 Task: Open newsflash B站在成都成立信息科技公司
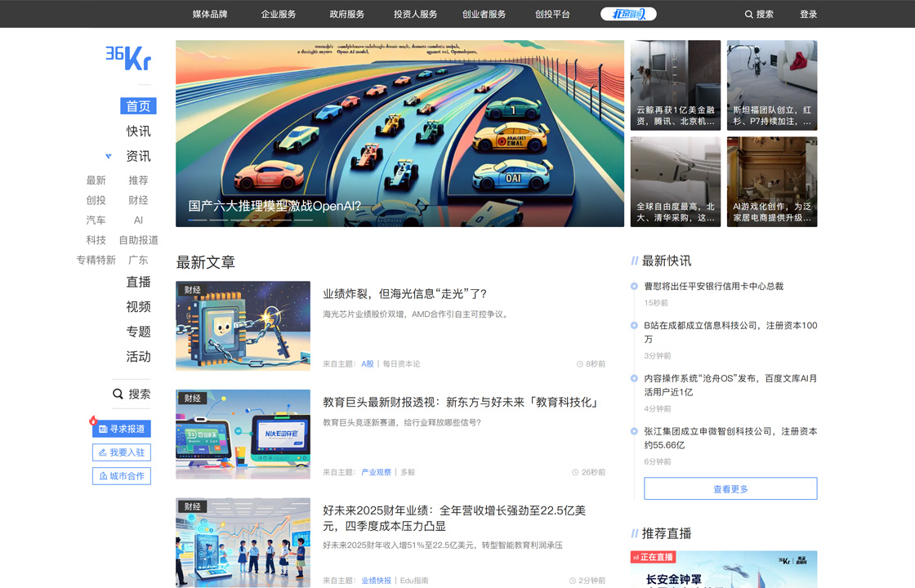click(730, 332)
